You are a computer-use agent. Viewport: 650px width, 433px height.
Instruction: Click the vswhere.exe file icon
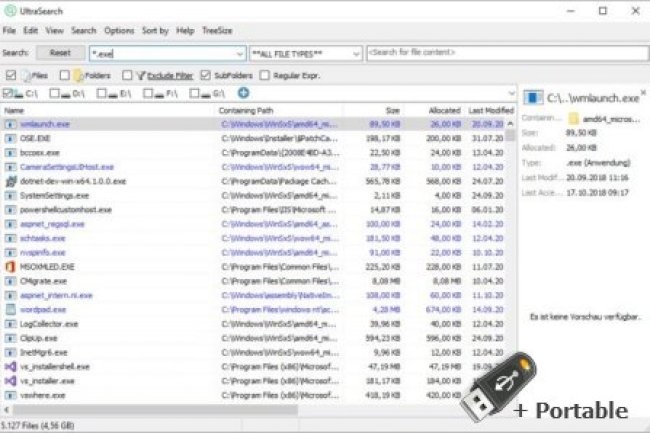click(x=10, y=395)
